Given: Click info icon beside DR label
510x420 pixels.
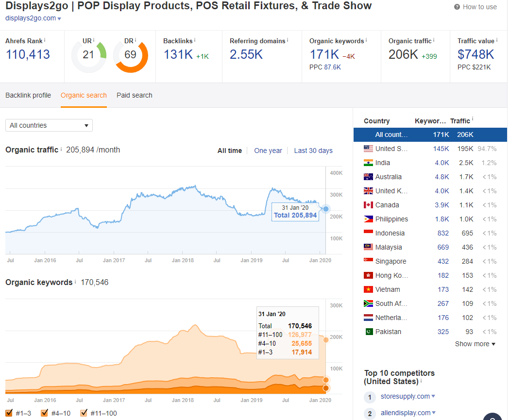Looking at the screenshot, I should click(136, 40).
